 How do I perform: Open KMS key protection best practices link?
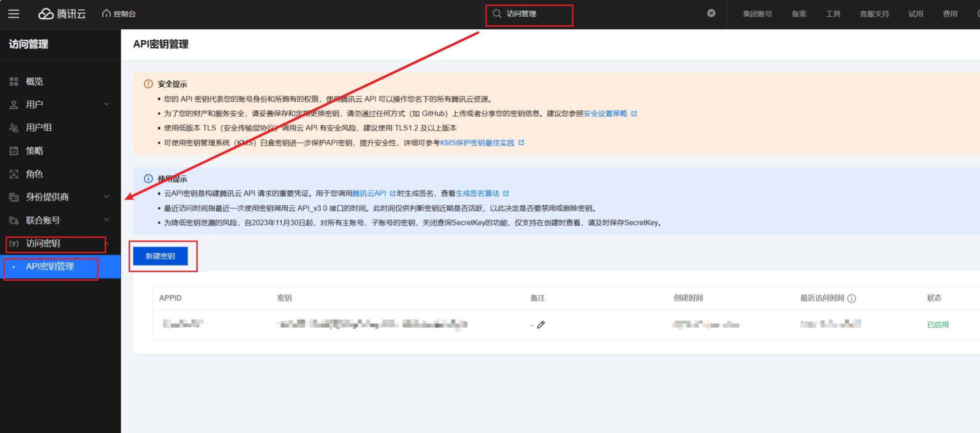pyautogui.click(x=477, y=143)
